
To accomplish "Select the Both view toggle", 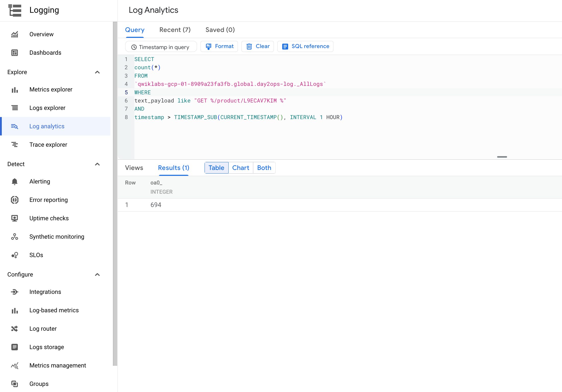I will coord(264,167).
